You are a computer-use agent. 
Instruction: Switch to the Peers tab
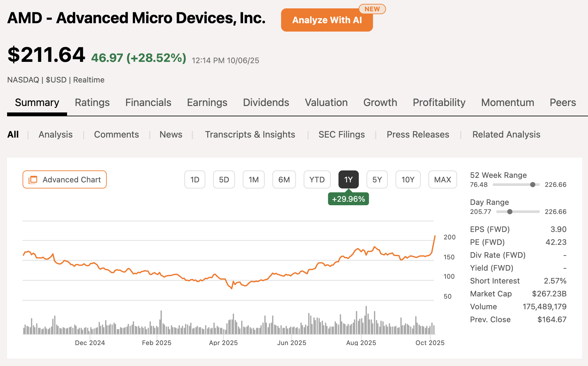click(563, 102)
